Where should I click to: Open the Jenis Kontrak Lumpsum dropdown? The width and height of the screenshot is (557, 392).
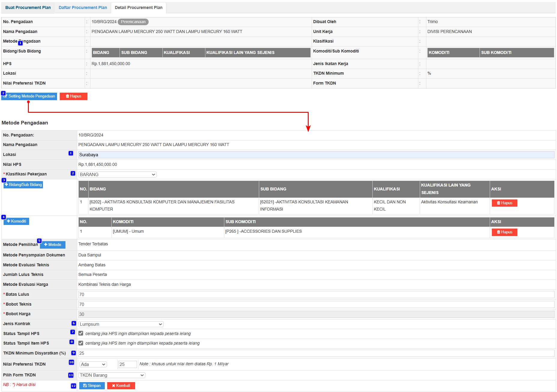[x=121, y=324]
